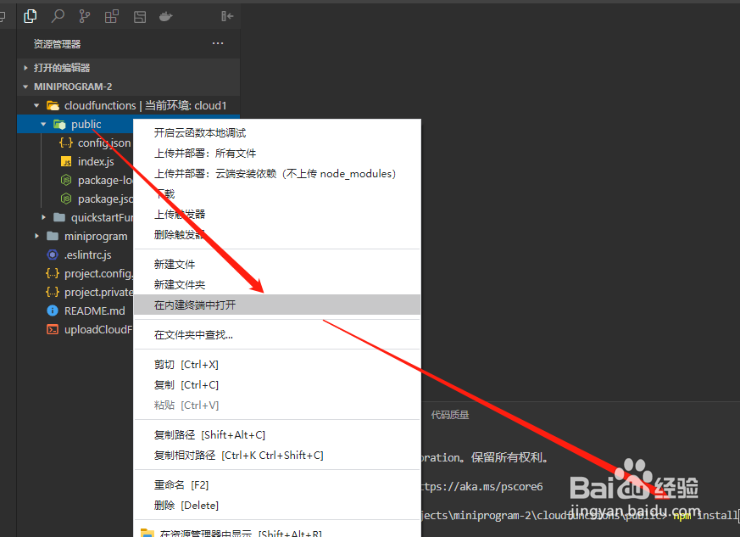Image resolution: width=742 pixels, height=537 pixels.
Task: Click the layout panel icon in activity bar
Action: click(140, 17)
